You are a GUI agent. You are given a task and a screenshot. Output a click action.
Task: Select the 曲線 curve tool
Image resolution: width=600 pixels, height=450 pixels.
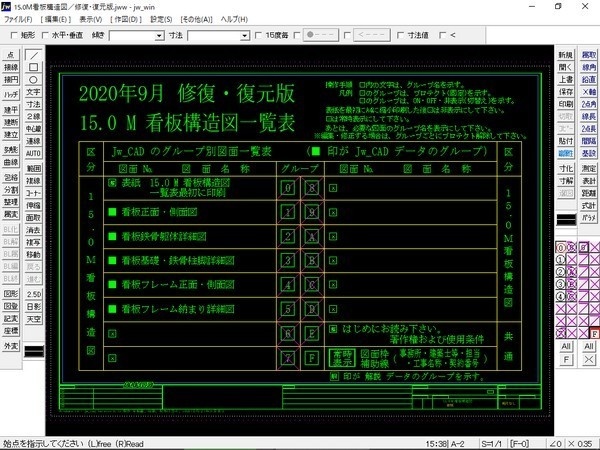pos(11,162)
